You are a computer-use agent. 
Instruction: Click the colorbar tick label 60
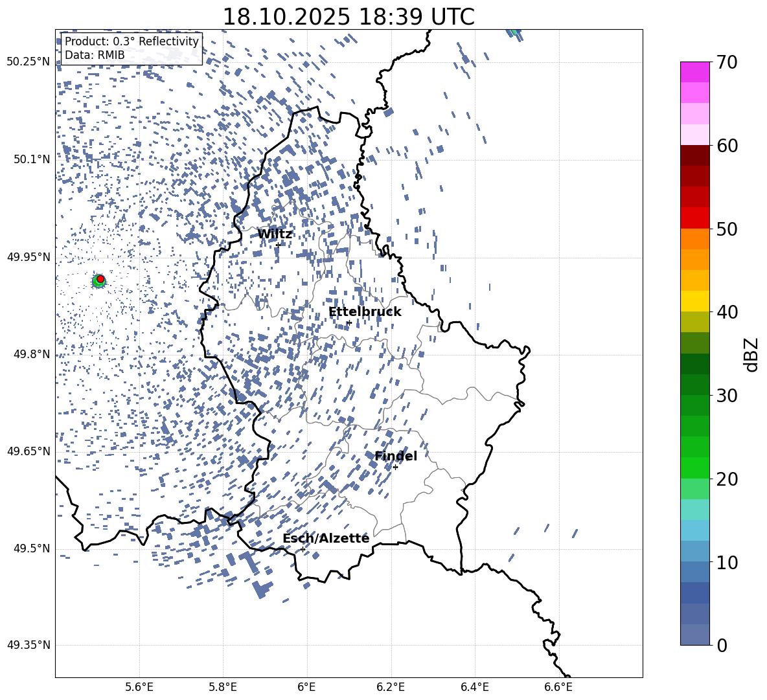click(726, 146)
